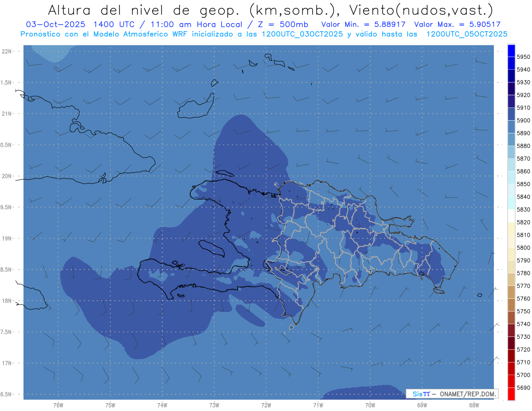Select validity end time '1200UTC_05OCT2025'
This screenshot has width=532, height=411.
pyautogui.click(x=467, y=34)
